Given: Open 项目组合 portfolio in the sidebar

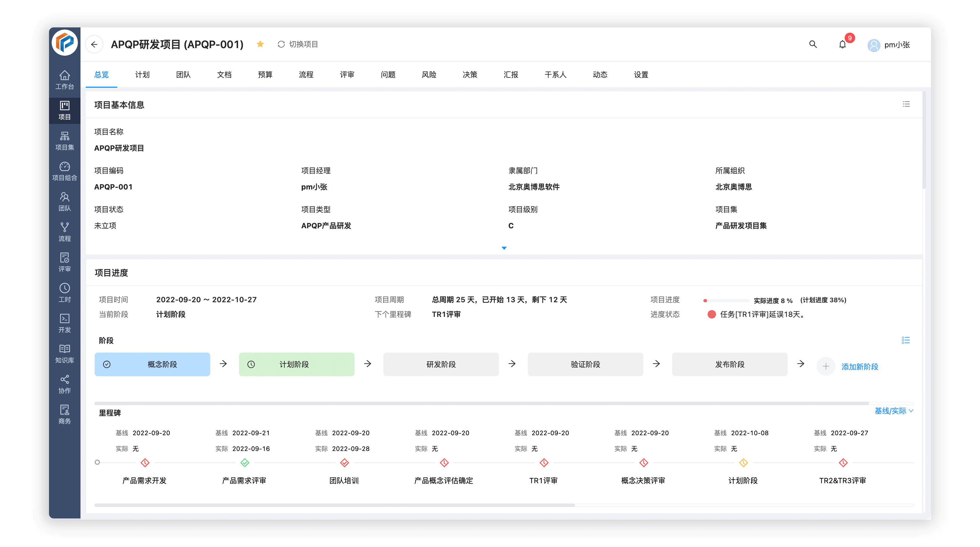Looking at the screenshot, I should point(64,171).
